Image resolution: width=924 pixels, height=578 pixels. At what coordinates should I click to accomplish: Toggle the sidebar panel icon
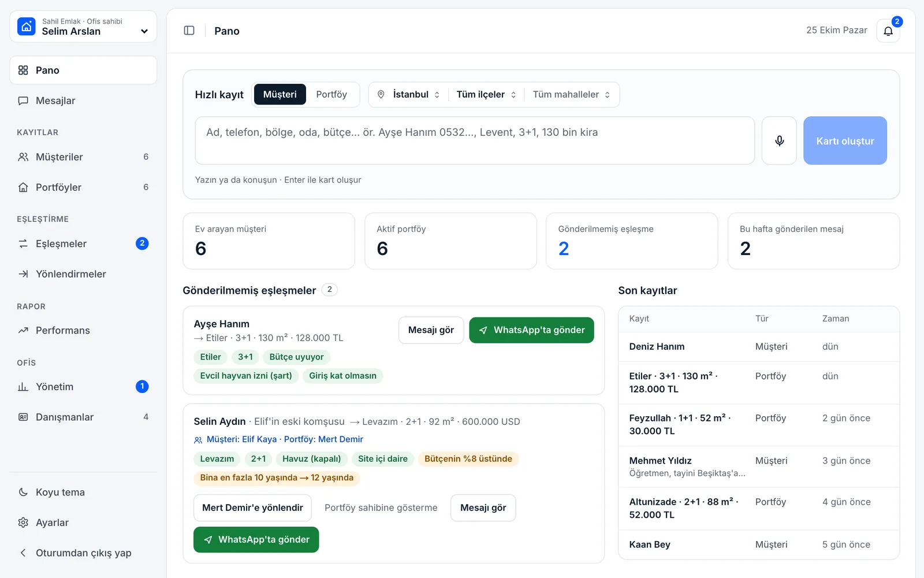189,31
